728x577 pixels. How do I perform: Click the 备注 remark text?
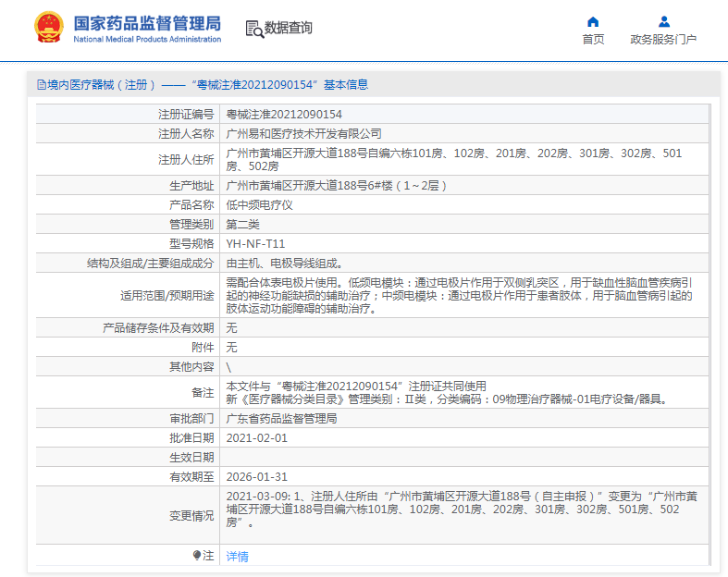448,393
